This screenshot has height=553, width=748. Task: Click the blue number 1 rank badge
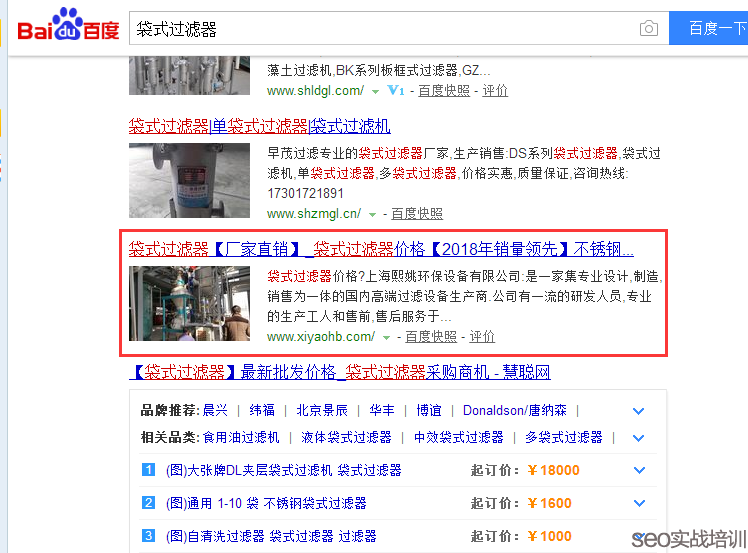pyautogui.click(x=148, y=470)
